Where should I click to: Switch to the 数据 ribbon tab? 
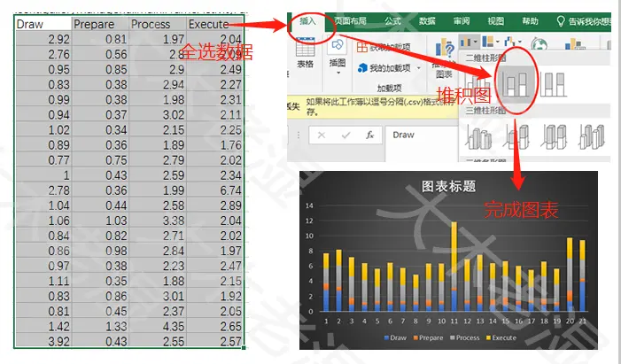pos(427,21)
